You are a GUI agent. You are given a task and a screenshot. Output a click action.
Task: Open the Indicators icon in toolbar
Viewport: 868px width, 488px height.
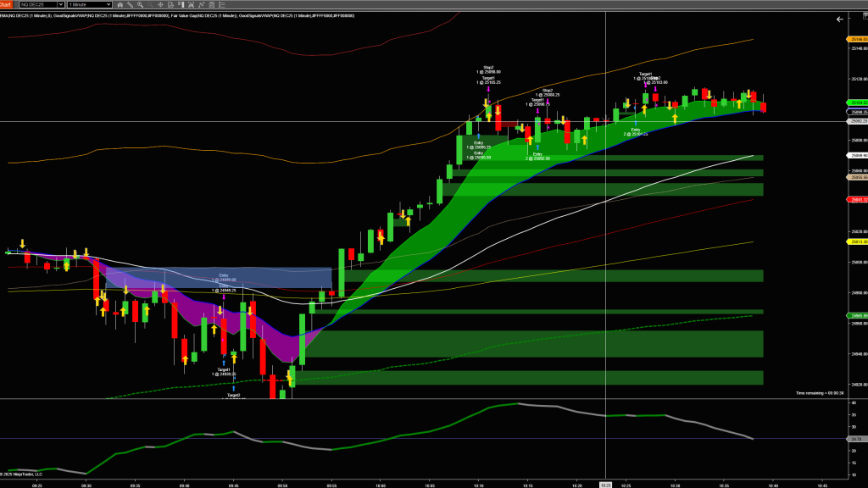(181, 4)
